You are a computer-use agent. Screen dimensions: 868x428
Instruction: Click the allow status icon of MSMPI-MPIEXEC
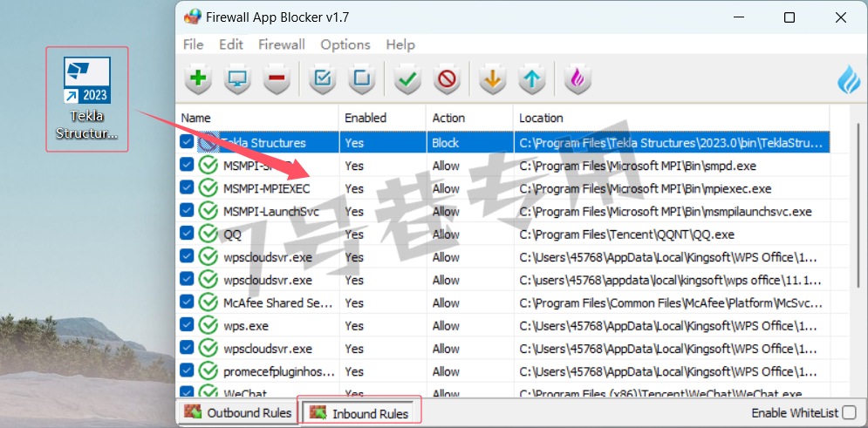click(x=208, y=188)
